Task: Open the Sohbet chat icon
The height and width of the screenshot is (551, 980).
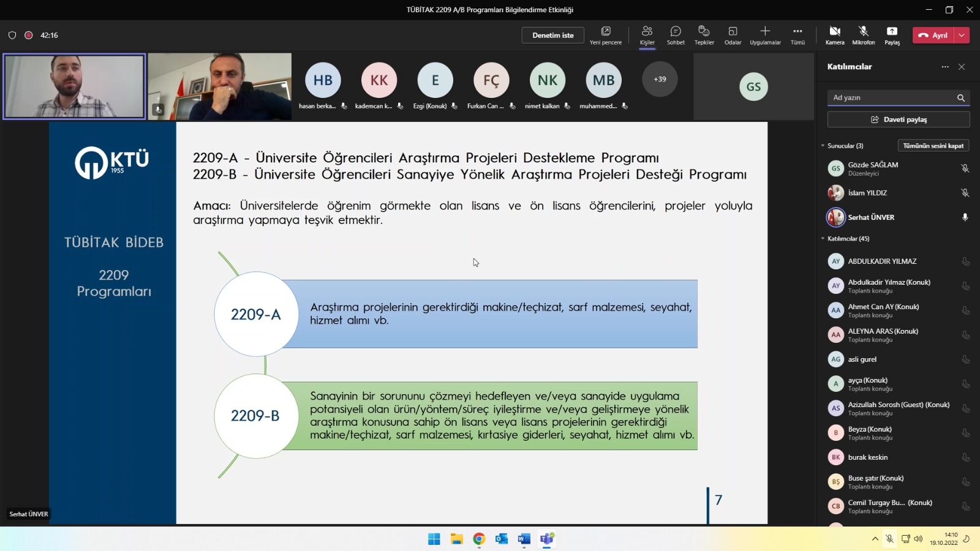Action: click(676, 32)
